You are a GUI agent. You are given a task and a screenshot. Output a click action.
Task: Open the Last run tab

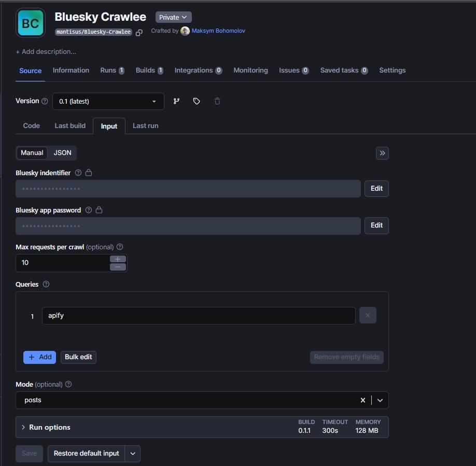pyautogui.click(x=145, y=126)
